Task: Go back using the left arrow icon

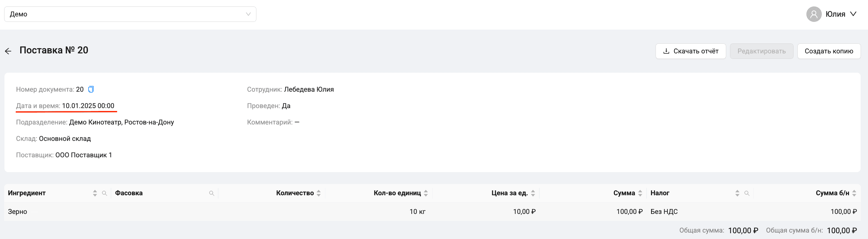Action: coord(8,51)
